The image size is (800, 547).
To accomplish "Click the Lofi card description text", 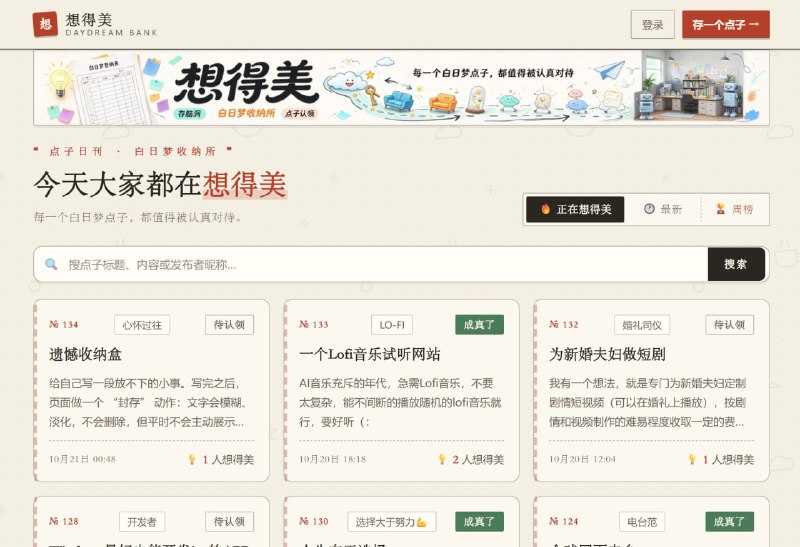I will pos(401,403).
